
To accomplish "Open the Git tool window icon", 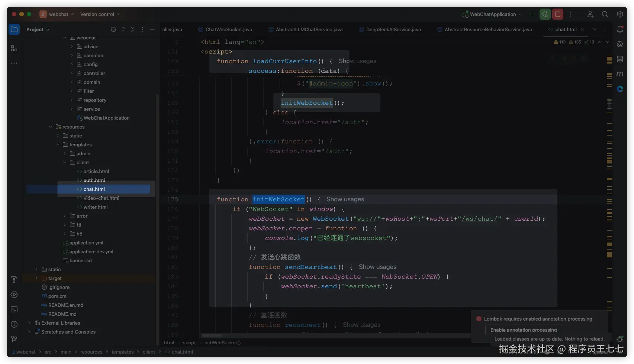I will (x=14, y=339).
